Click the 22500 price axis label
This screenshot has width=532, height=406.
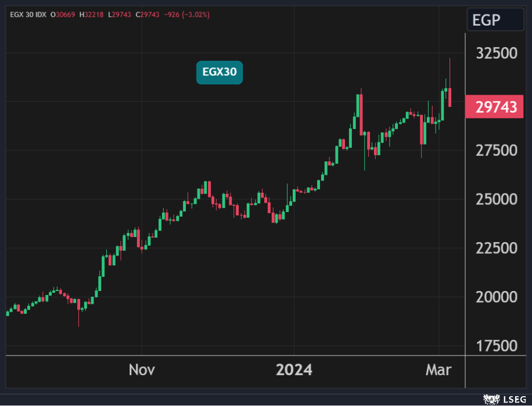(x=496, y=248)
